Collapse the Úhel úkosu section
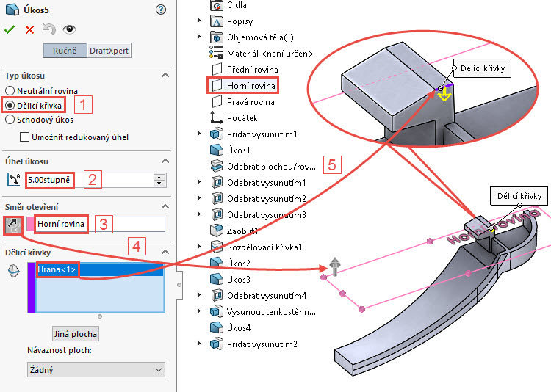The width and height of the screenshot is (551, 392). tap(165, 161)
